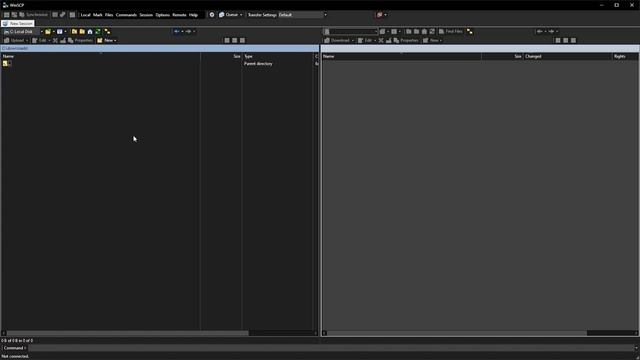
Task: Open the Local menu
Action: point(85,15)
